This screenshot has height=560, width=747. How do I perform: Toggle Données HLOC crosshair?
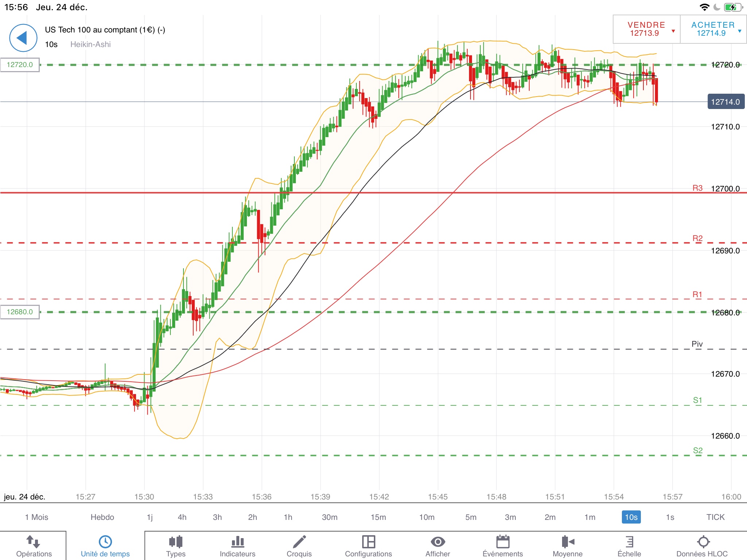pos(703,542)
